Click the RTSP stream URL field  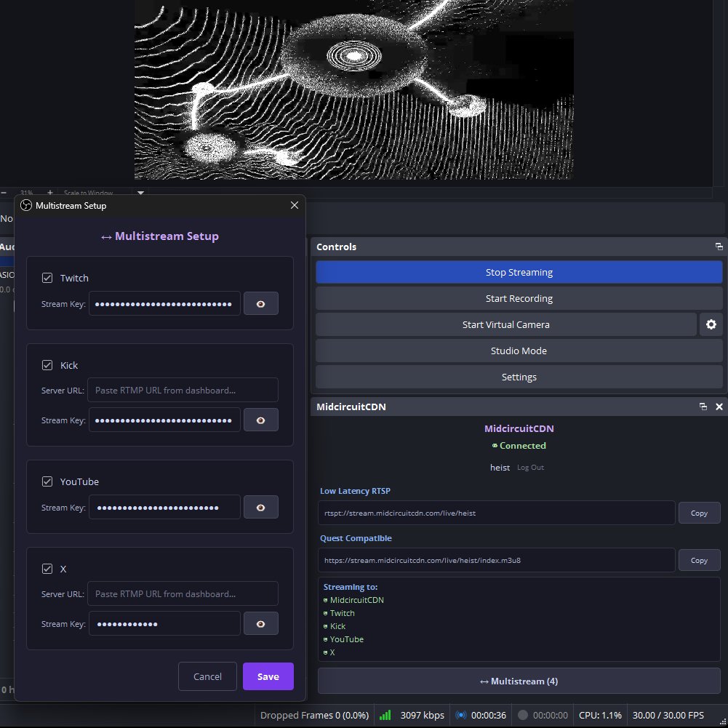click(496, 513)
